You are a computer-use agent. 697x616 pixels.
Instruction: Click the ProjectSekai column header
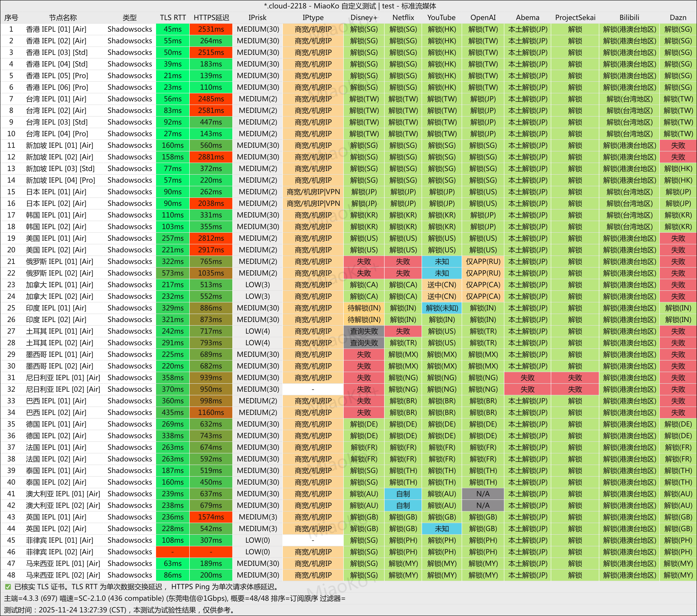tap(575, 17)
